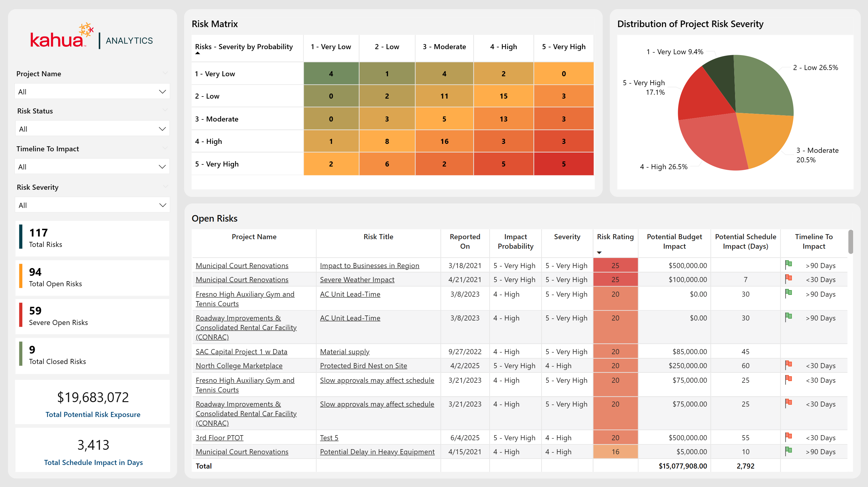The image size is (868, 487).
Task: Click sort arrow under Risk Rating column header
Action: coord(599,253)
